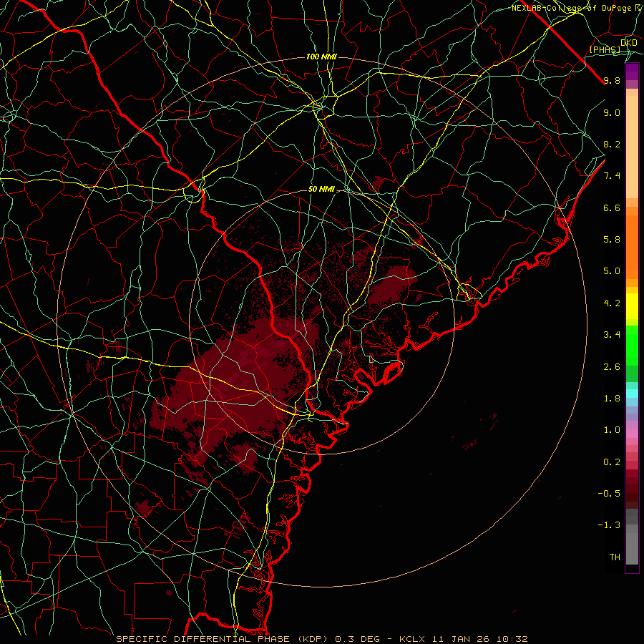Image resolution: width=644 pixels, height=644 pixels.
Task: Click the 5.8 scale value
Action: (x=612, y=240)
